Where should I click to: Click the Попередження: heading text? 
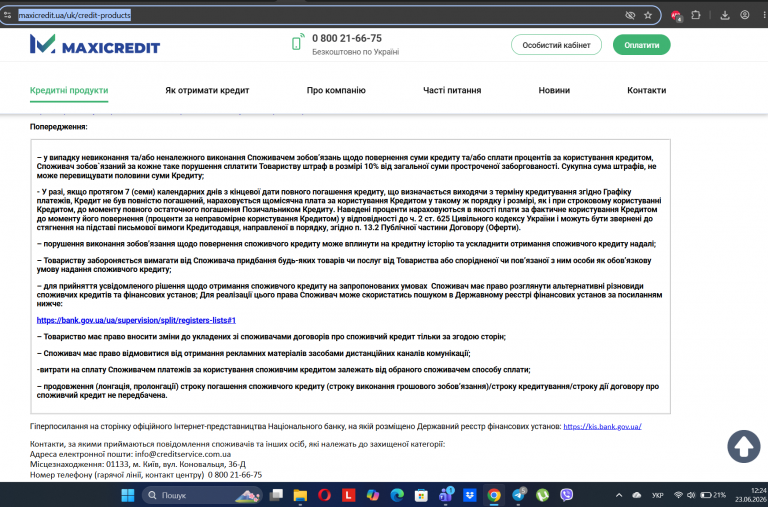[x=59, y=126]
